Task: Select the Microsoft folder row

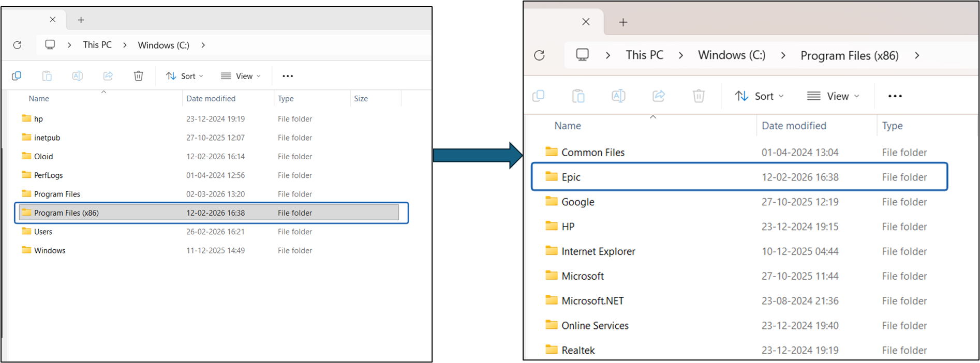Action: coord(740,276)
